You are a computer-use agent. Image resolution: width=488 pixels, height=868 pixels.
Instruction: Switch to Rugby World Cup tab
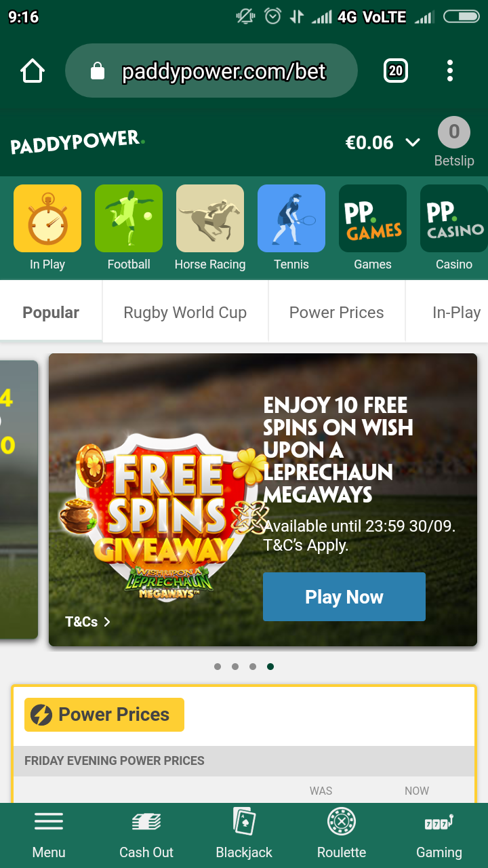click(x=185, y=312)
